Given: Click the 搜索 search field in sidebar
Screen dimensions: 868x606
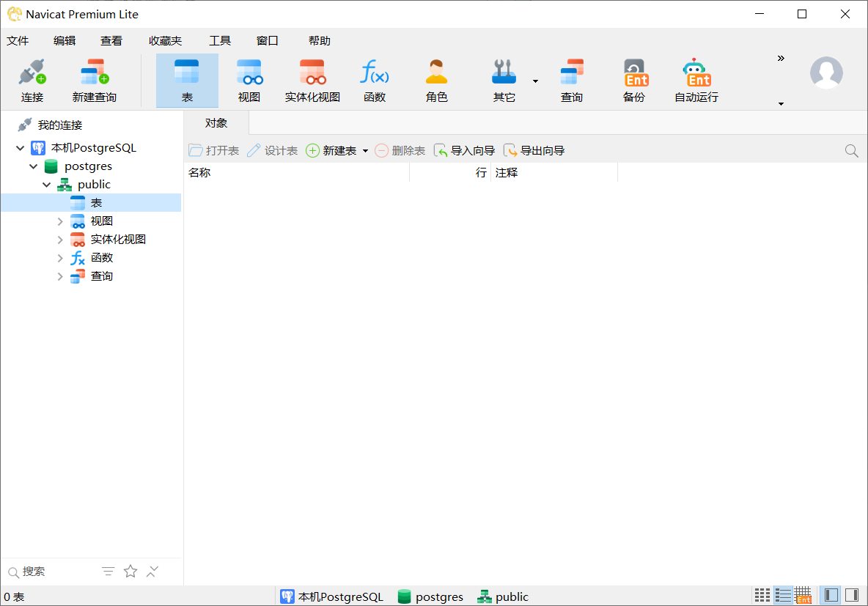Looking at the screenshot, I should pyautogui.click(x=56, y=571).
